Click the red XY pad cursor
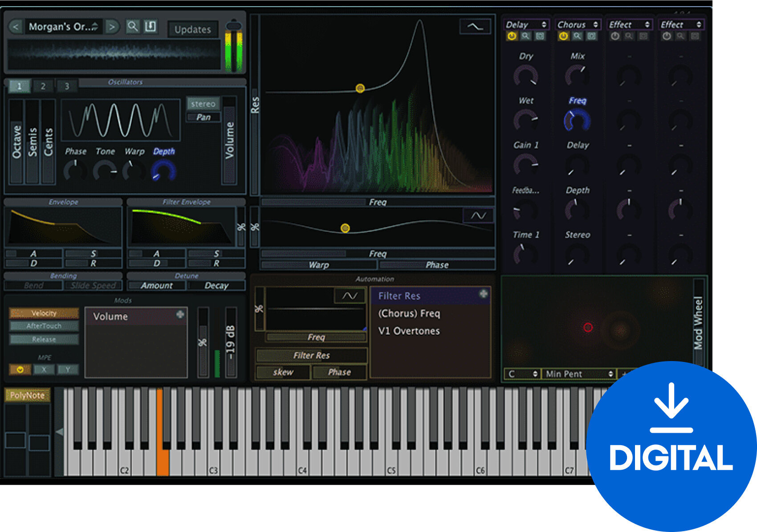757x532 pixels. pyautogui.click(x=588, y=328)
